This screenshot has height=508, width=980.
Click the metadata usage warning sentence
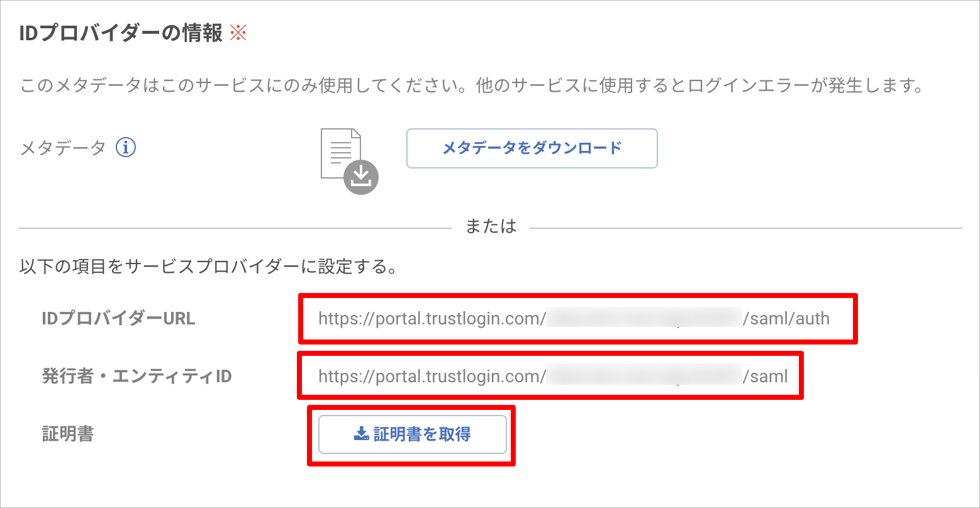click(471, 86)
